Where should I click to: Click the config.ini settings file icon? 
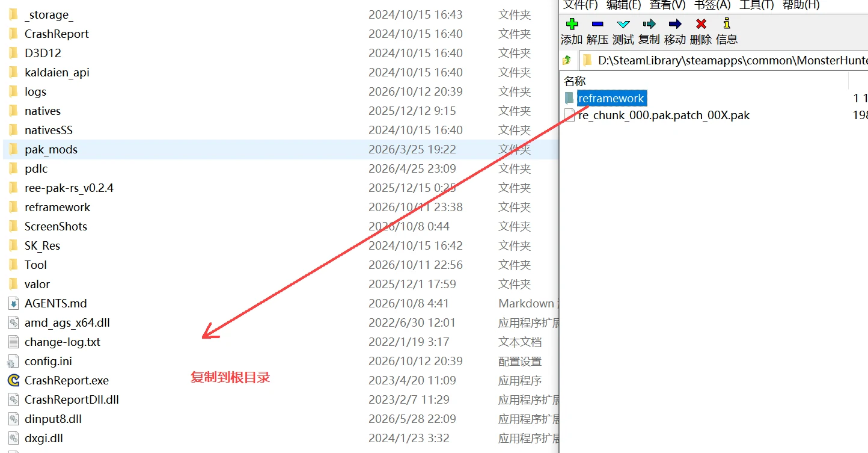(13, 362)
